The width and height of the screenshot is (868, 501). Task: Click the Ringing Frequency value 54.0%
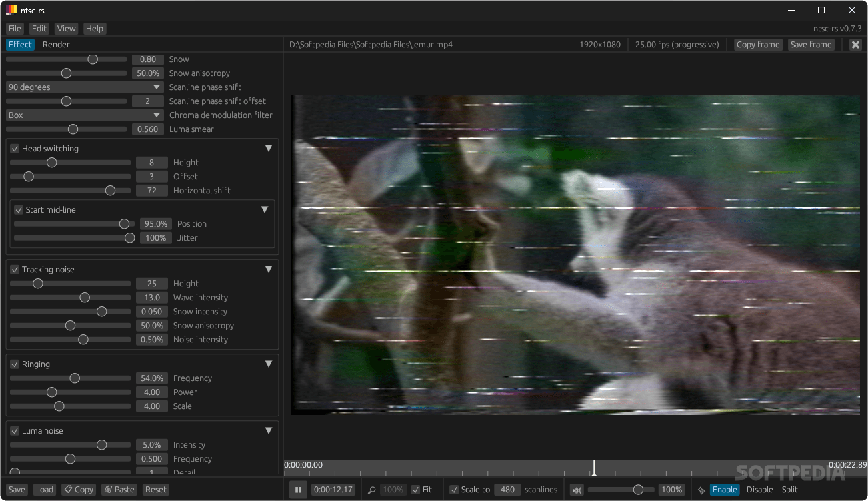152,378
